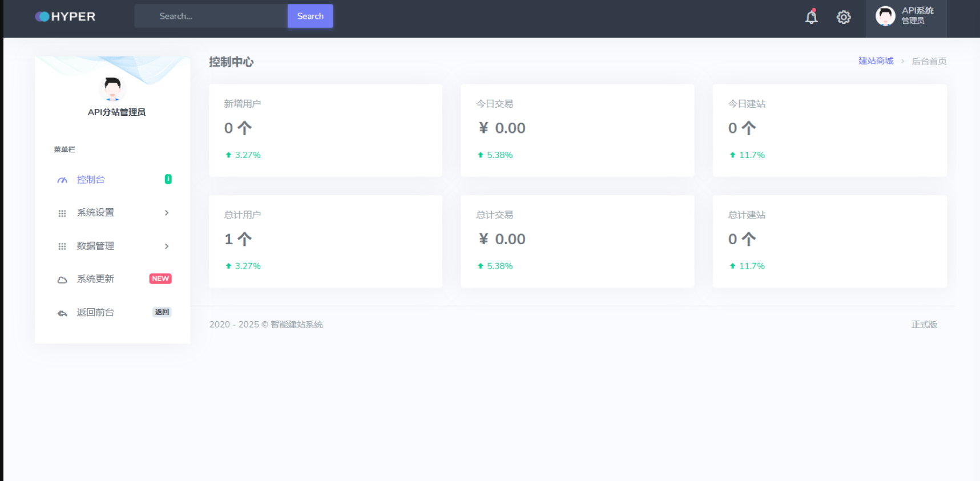The image size is (980, 481).
Task: Expand the 系统设置 submenu chevron
Action: (x=167, y=213)
